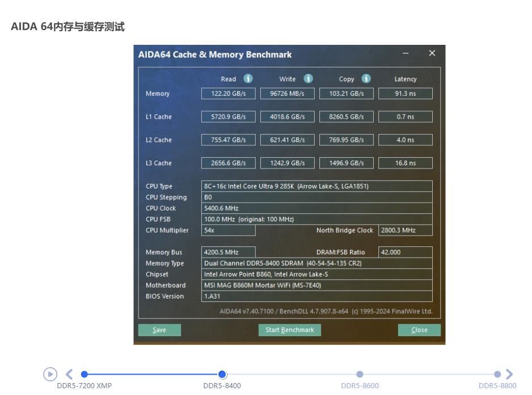Click the L3 Cache row label
The image size is (532, 395).
tap(158, 163)
